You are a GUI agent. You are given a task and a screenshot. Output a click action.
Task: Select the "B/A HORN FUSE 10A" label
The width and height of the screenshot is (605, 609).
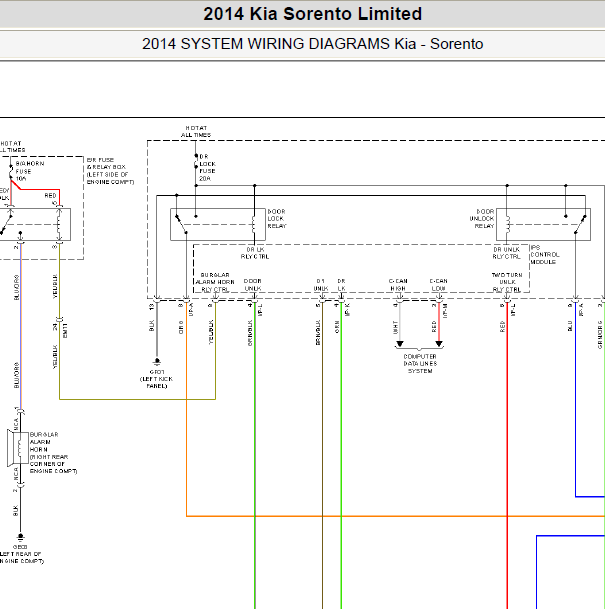tap(30, 171)
